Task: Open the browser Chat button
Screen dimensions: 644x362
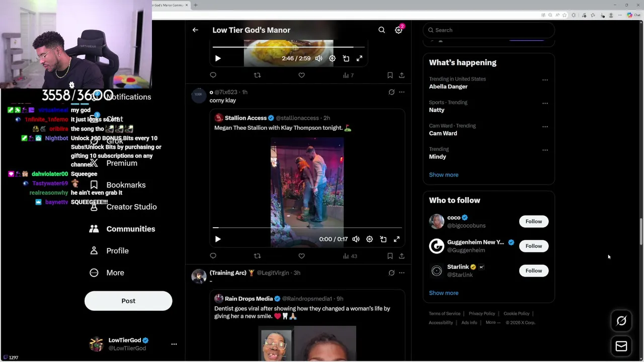Action: pyautogui.click(x=633, y=15)
